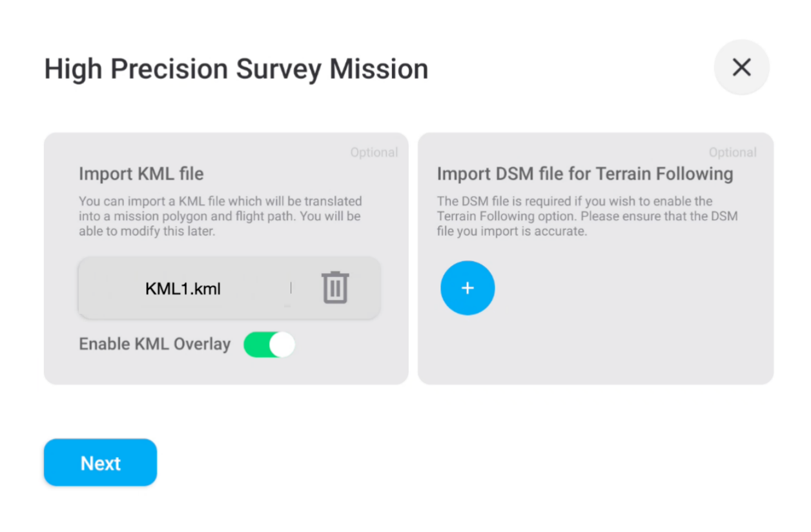Click the DSM Terrain Following description text
Image resolution: width=811 pixels, height=532 pixels.
[587, 216]
